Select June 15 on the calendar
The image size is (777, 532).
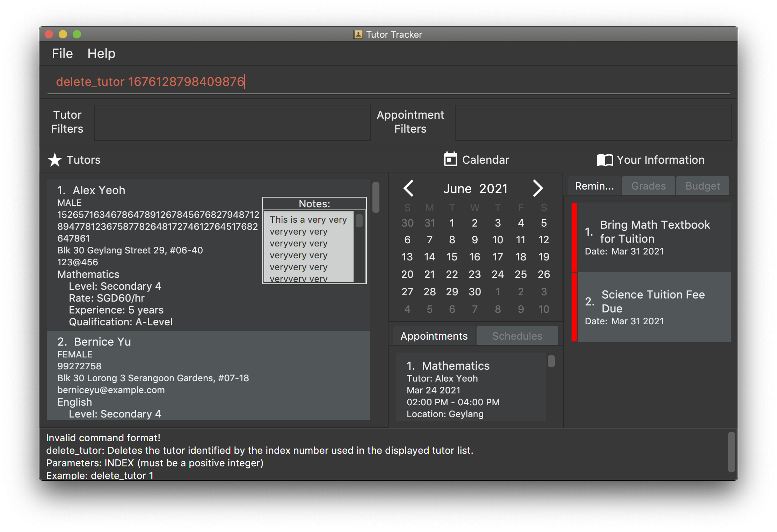point(452,257)
